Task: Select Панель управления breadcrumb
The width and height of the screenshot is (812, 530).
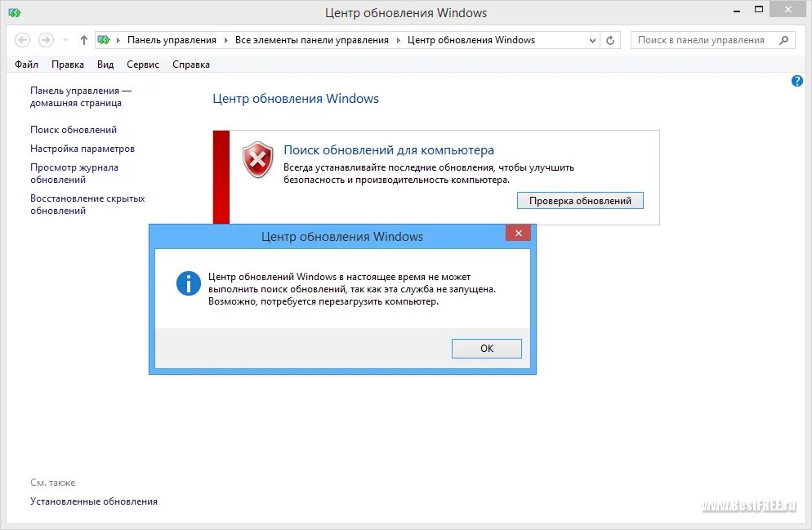Action: [172, 40]
